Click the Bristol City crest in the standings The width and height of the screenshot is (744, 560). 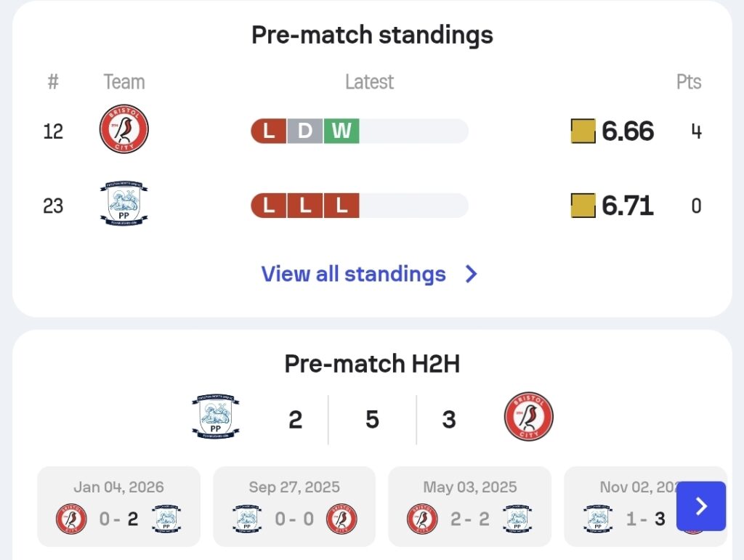[x=124, y=129]
